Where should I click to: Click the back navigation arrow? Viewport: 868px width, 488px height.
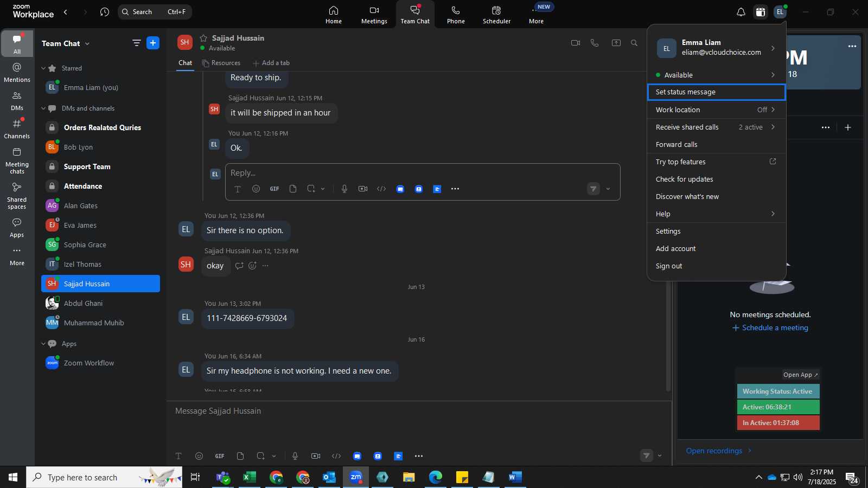(x=66, y=12)
